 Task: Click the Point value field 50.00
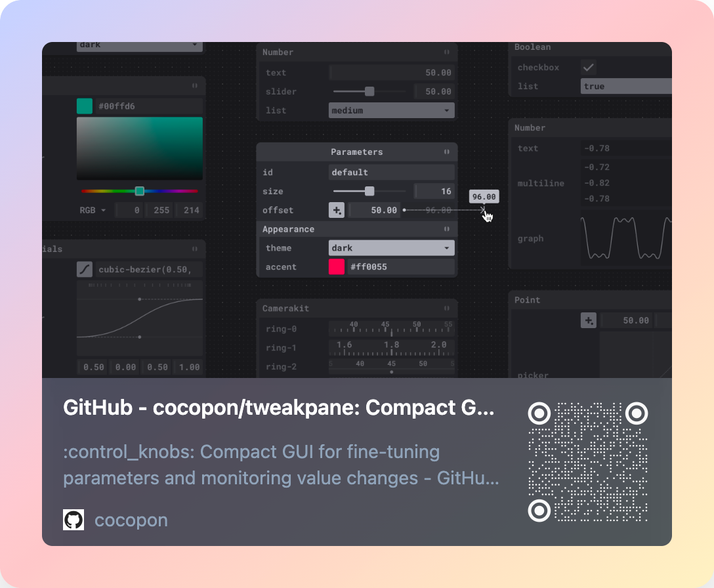pyautogui.click(x=626, y=320)
